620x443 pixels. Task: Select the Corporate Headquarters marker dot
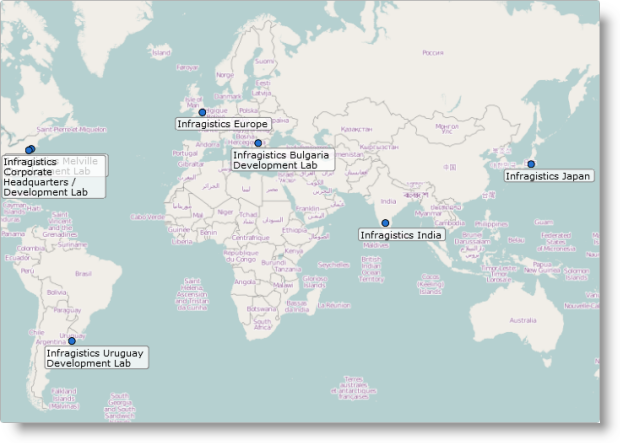click(x=30, y=150)
